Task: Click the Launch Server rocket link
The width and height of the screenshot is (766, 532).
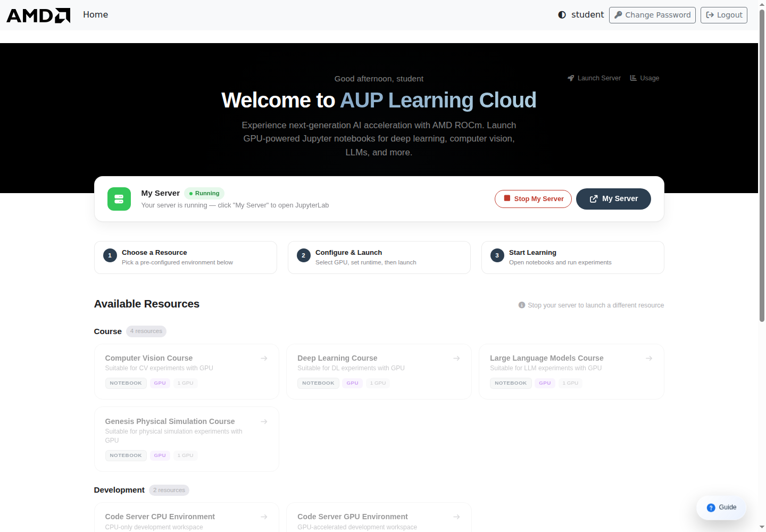Action: [594, 78]
